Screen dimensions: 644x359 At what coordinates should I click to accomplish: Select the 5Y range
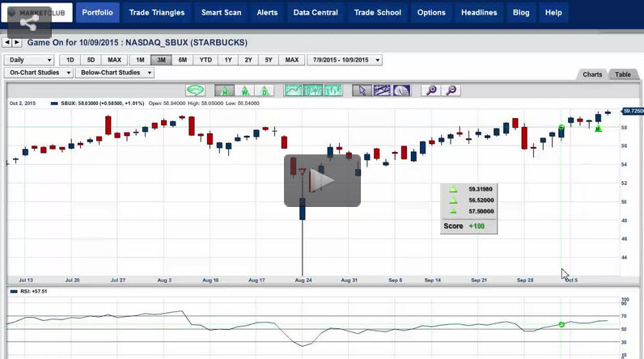point(269,60)
